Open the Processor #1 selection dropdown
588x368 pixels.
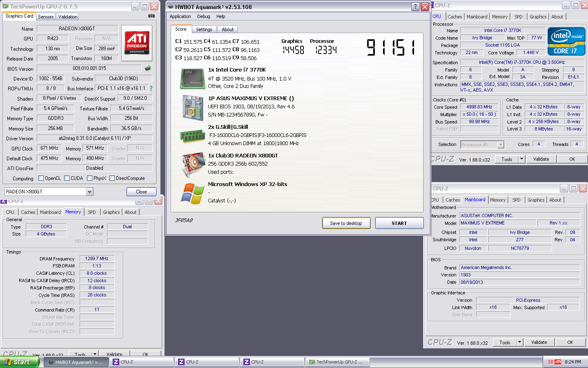[x=501, y=144]
